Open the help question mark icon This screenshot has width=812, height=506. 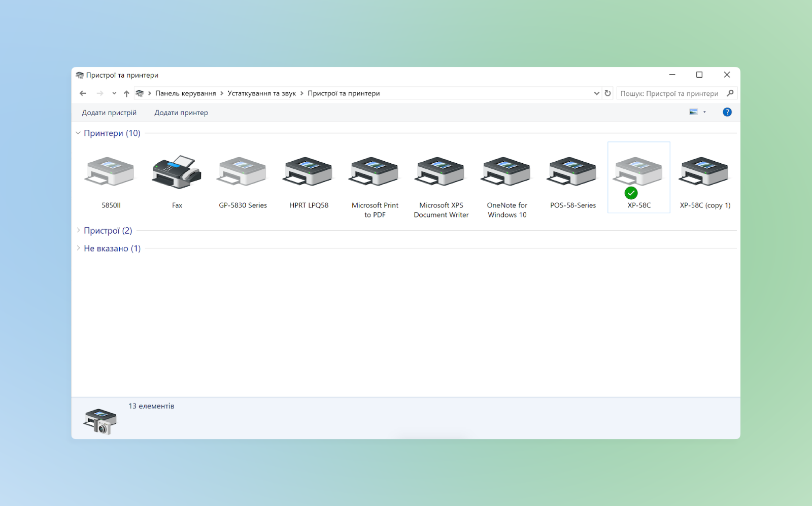(x=727, y=112)
